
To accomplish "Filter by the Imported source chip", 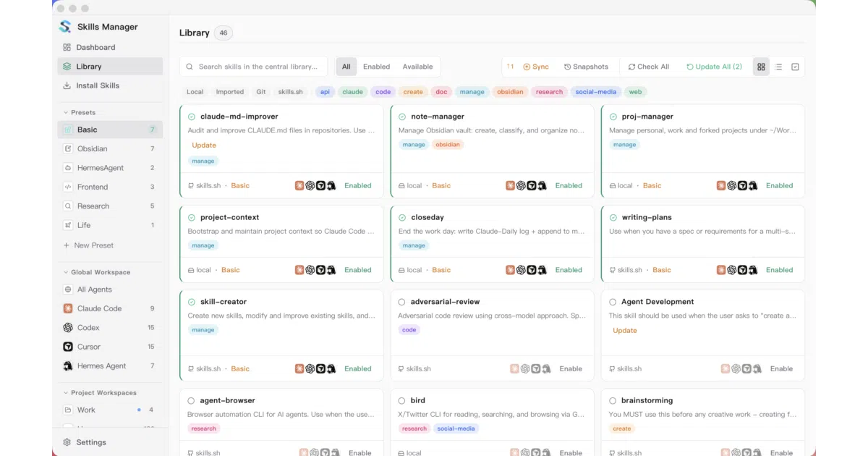I will click(x=230, y=92).
